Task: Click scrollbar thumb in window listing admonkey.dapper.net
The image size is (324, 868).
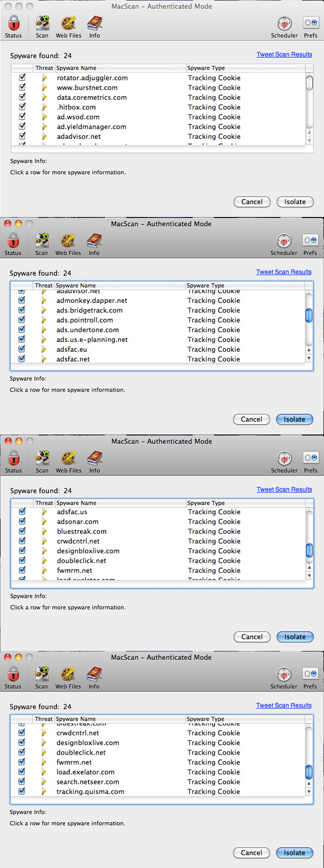Action: pyautogui.click(x=309, y=315)
